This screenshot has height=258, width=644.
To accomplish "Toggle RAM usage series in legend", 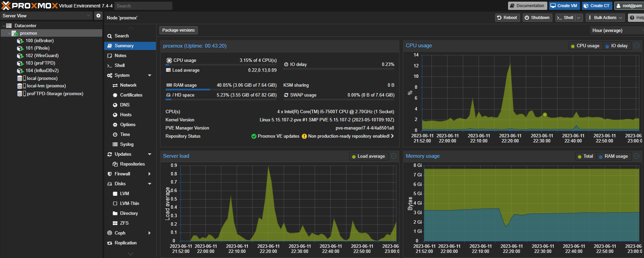I will click(614, 156).
